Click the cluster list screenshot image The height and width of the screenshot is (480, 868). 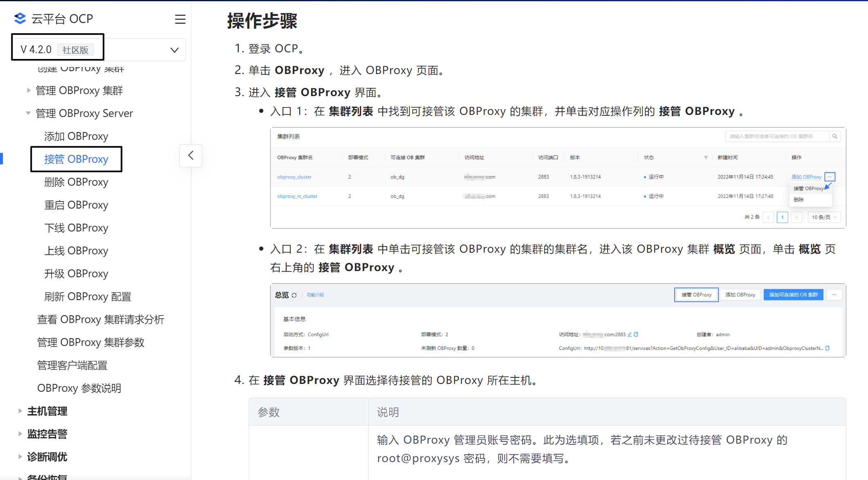tap(558, 177)
